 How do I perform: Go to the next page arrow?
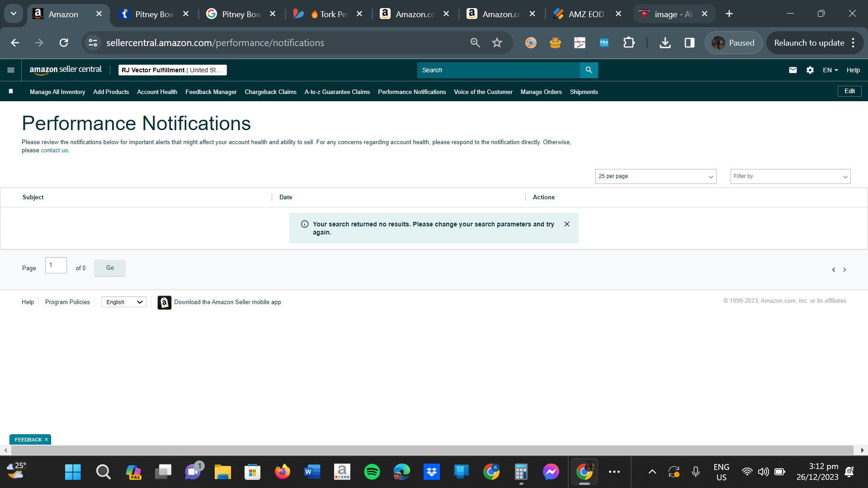(x=844, y=270)
